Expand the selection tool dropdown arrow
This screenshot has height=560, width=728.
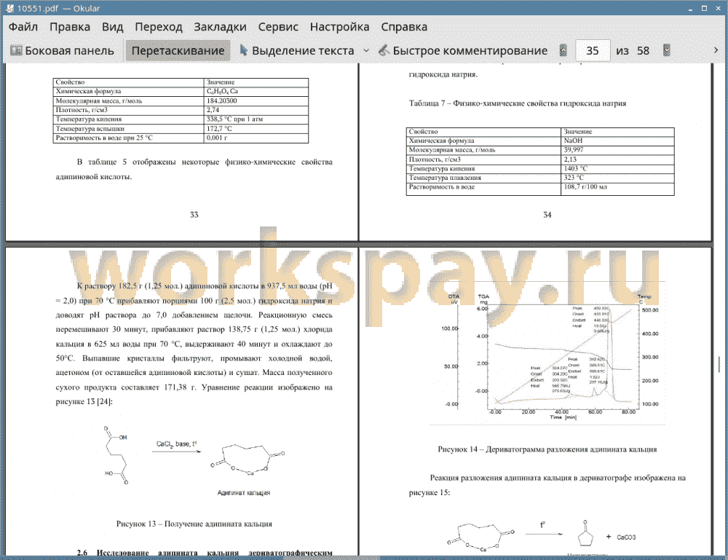[366, 51]
